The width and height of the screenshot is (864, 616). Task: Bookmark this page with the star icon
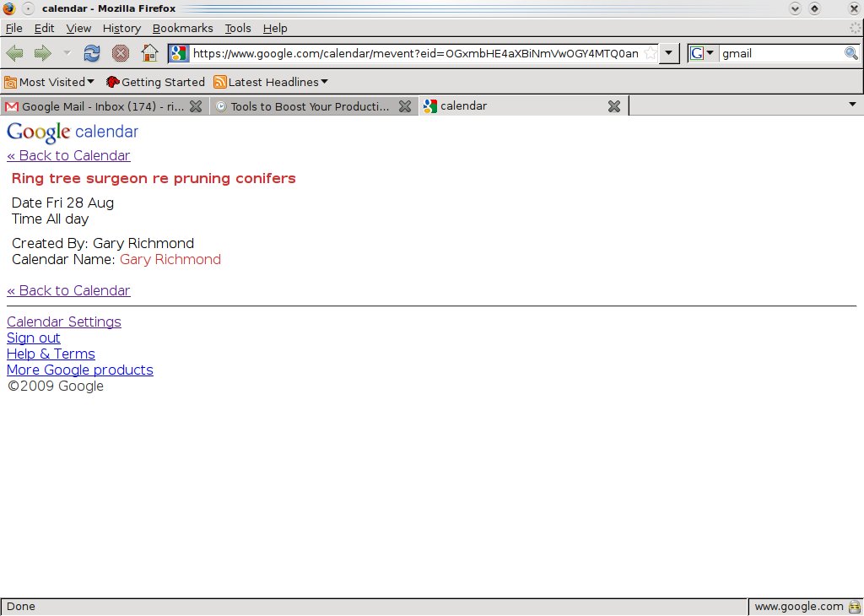651,53
